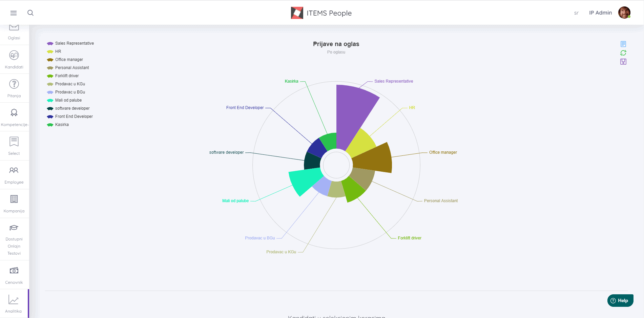Screen dimensions: 644x318
Task: Open Analitika in sidebar
Action: point(14,304)
